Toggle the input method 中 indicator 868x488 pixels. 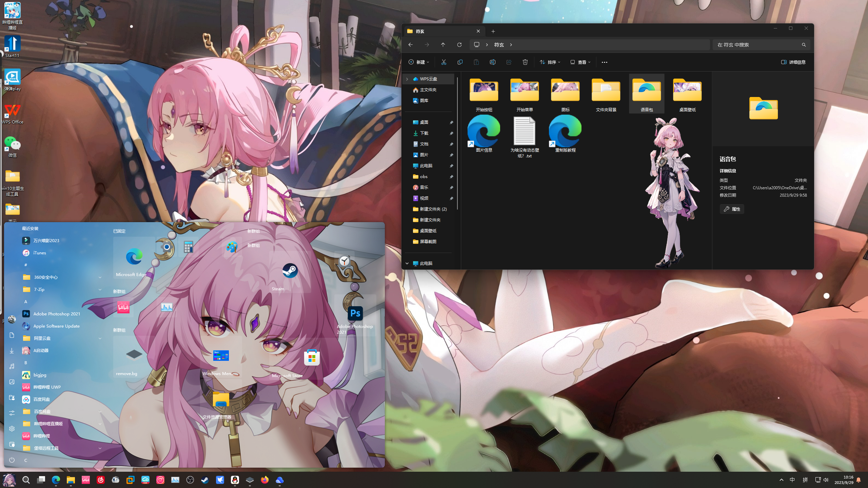point(792,480)
